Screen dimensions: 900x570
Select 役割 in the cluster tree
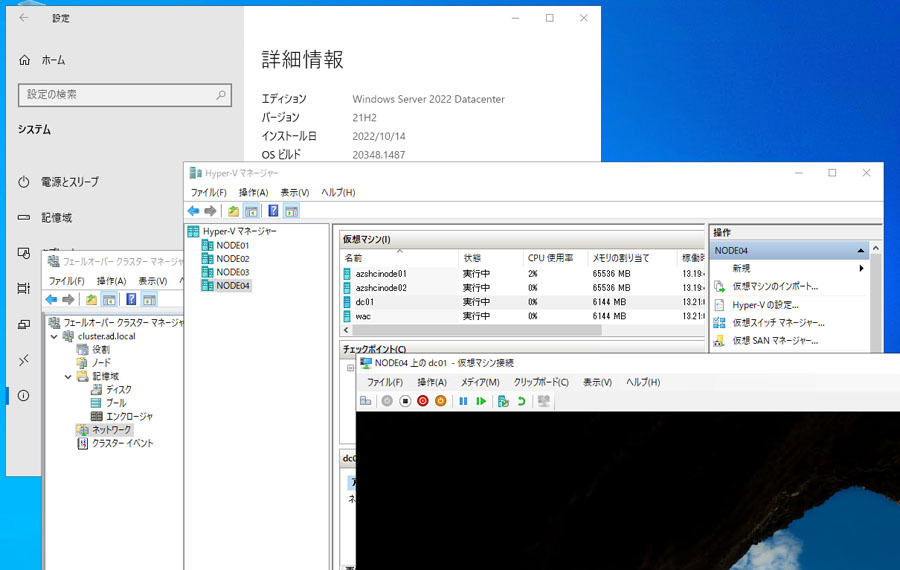tap(100, 350)
